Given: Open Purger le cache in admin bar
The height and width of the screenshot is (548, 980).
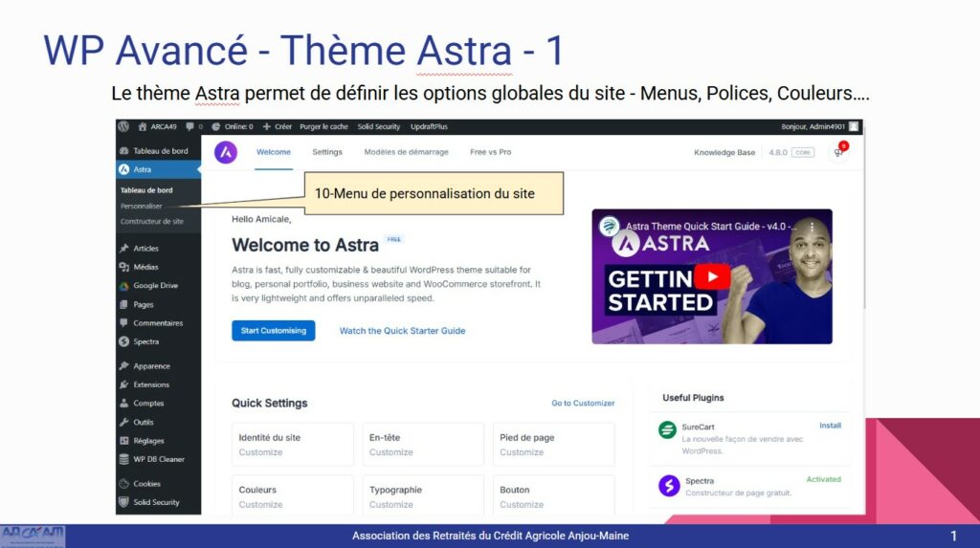Looking at the screenshot, I should 323,126.
